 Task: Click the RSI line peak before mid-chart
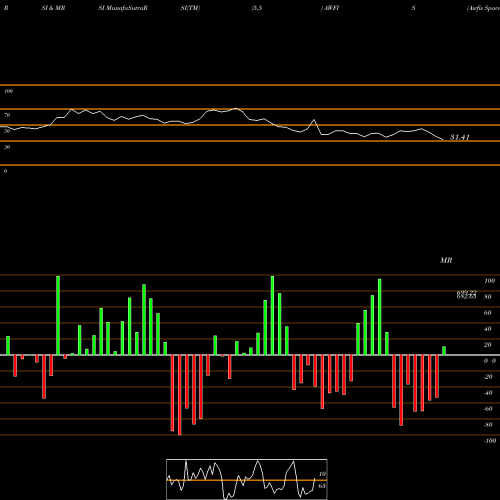click(x=236, y=108)
